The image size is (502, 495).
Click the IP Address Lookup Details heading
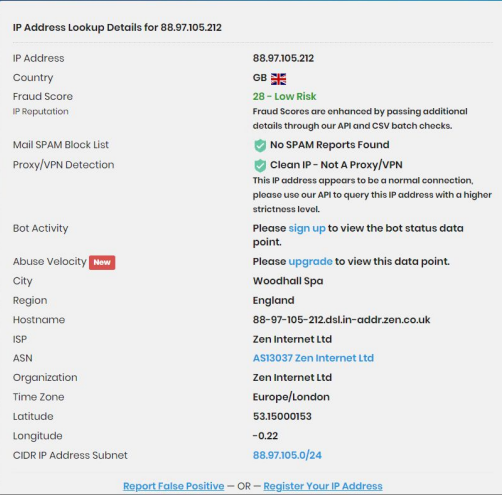click(x=117, y=27)
